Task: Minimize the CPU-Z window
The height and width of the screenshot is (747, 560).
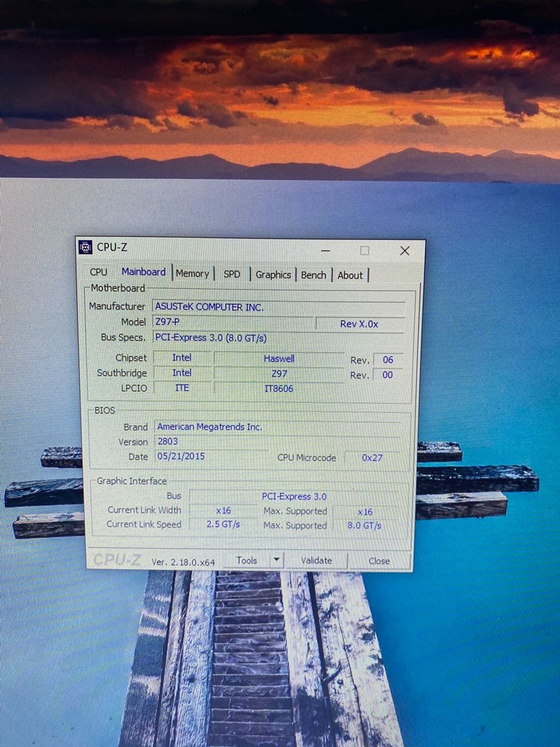Action: (326, 250)
